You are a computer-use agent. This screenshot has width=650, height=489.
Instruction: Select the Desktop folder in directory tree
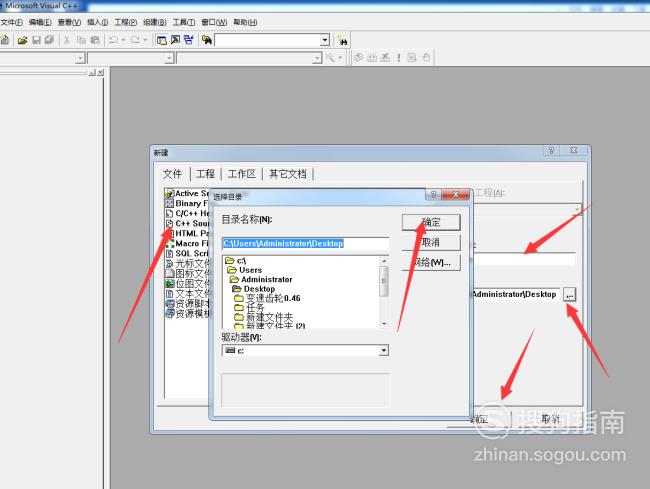point(254,289)
